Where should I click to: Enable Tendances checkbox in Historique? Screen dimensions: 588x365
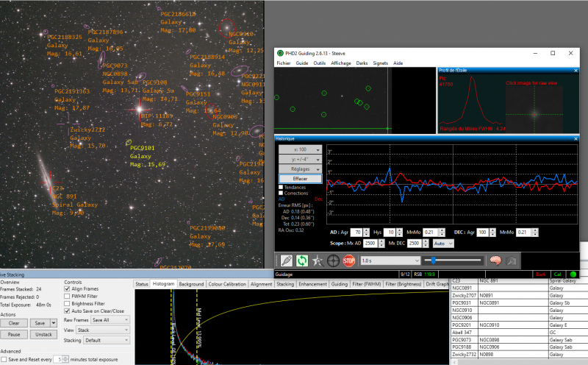coord(281,187)
